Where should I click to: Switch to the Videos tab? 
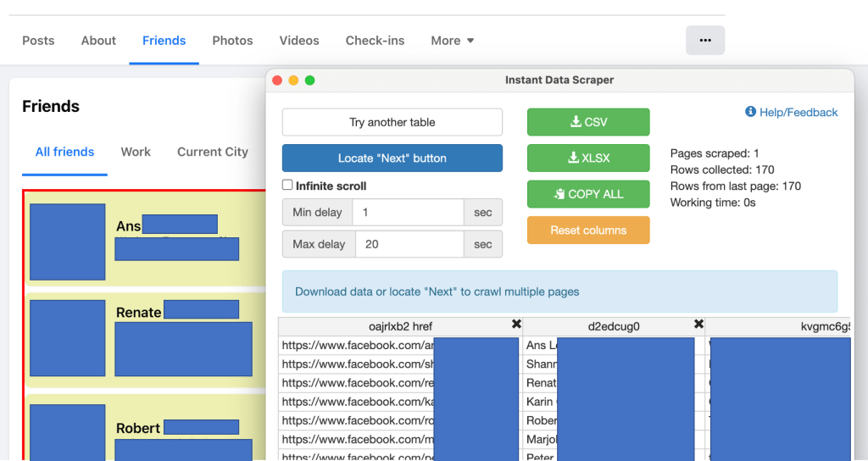point(299,41)
